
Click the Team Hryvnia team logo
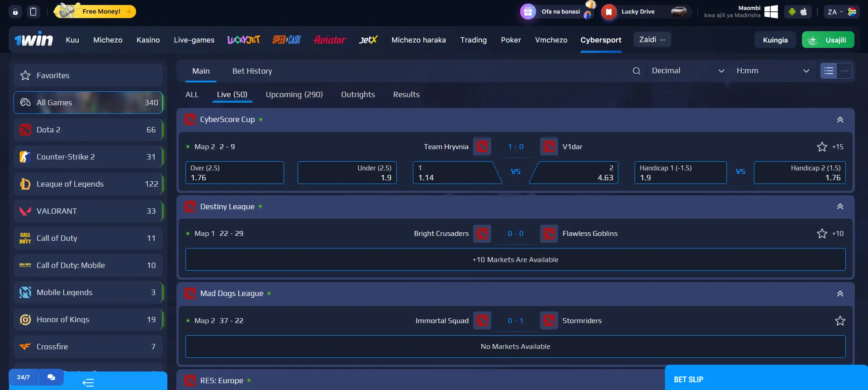[x=482, y=146]
